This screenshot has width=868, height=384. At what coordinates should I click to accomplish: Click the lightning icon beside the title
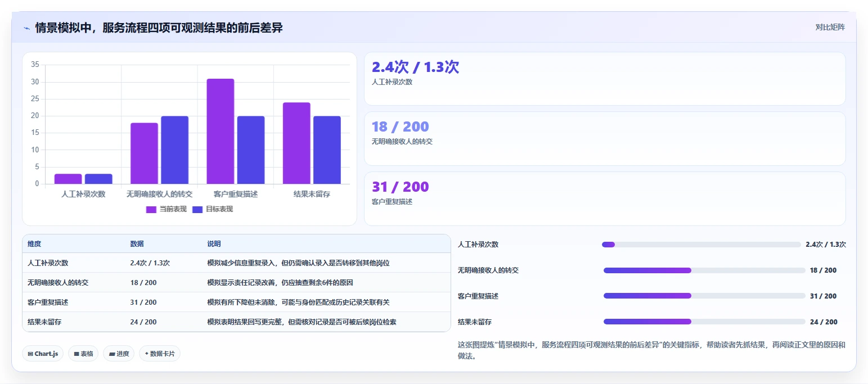tap(27, 28)
